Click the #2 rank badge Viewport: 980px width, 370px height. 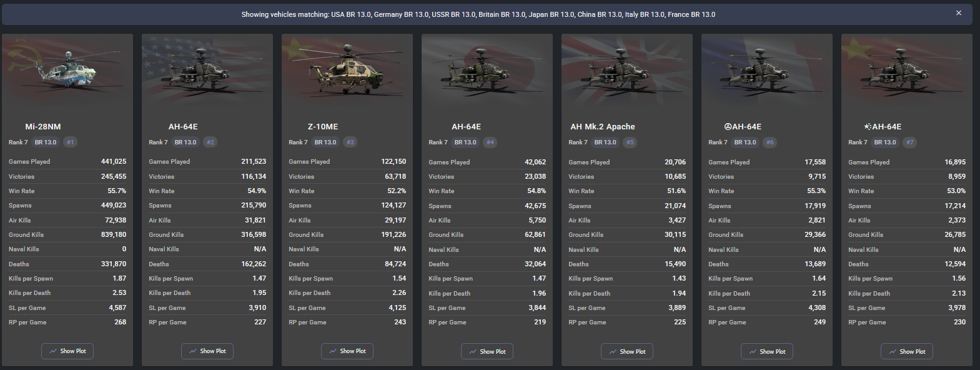pos(210,142)
